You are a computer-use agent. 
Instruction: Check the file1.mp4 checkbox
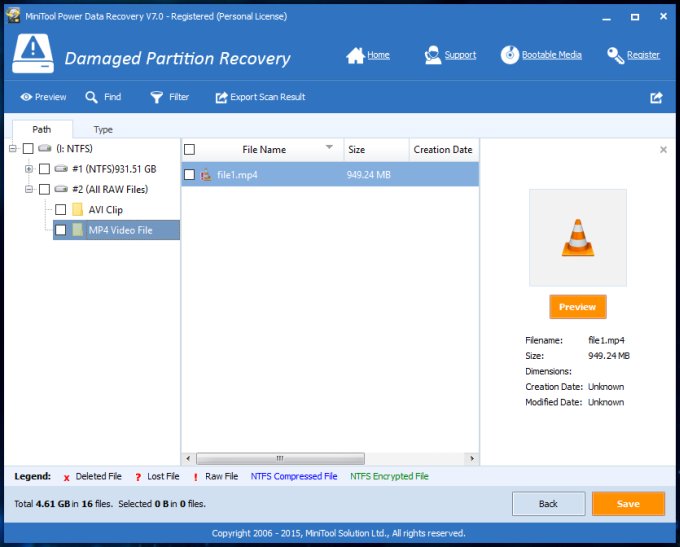pos(189,175)
